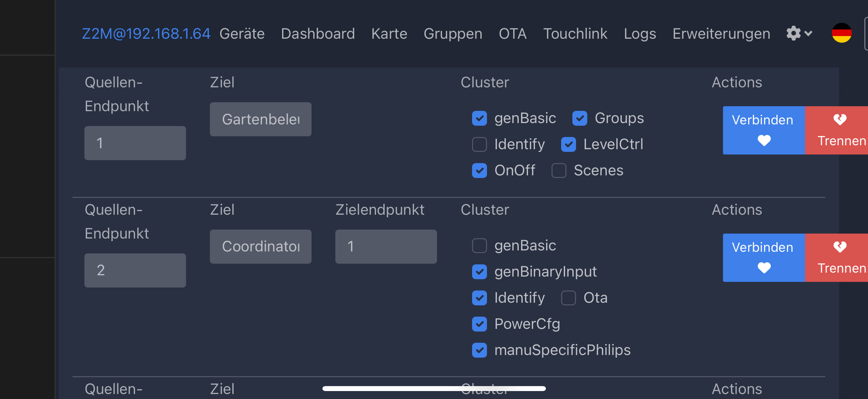868x399 pixels.
Task: Uncheck the Groups cluster checkbox
Action: point(580,118)
